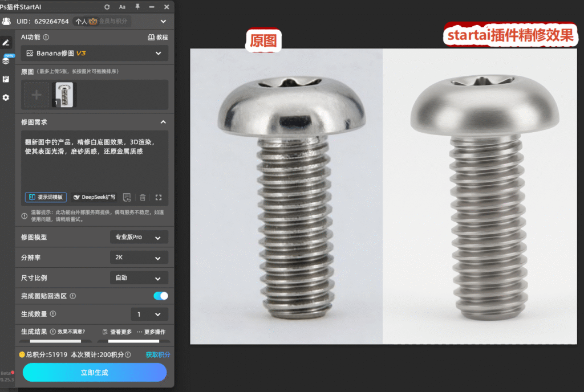The image size is (584, 392).
Task: Open the 尺寸比例 自动 dropdown
Action: (139, 278)
